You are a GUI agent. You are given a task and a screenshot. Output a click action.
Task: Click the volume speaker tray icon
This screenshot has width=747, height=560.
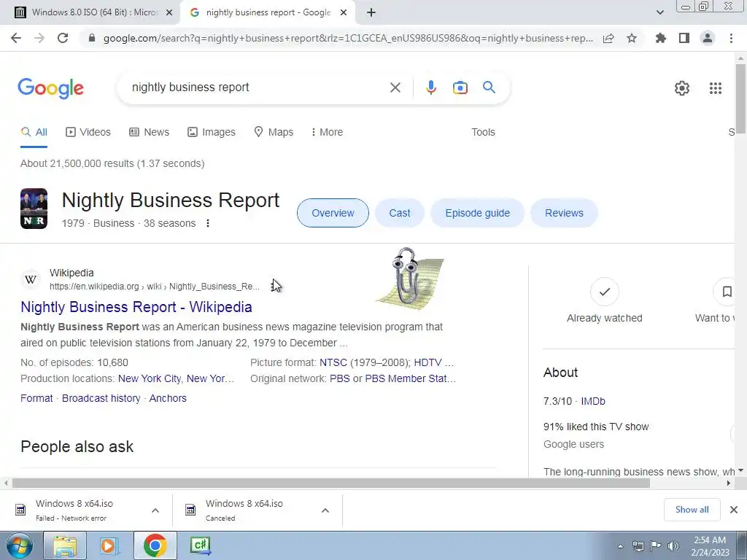(x=673, y=546)
